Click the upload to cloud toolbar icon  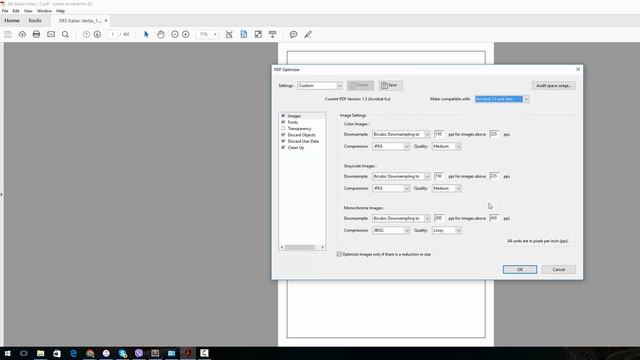[22, 35]
